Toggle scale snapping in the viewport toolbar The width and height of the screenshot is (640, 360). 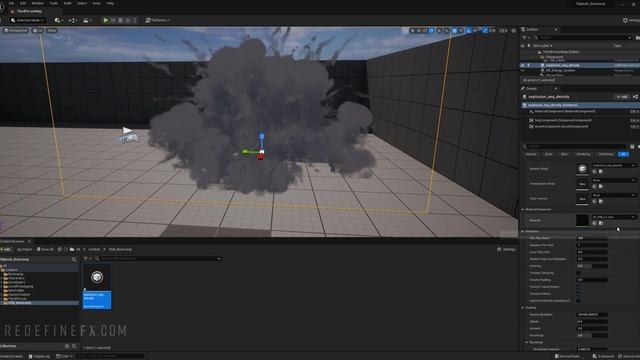(x=485, y=31)
